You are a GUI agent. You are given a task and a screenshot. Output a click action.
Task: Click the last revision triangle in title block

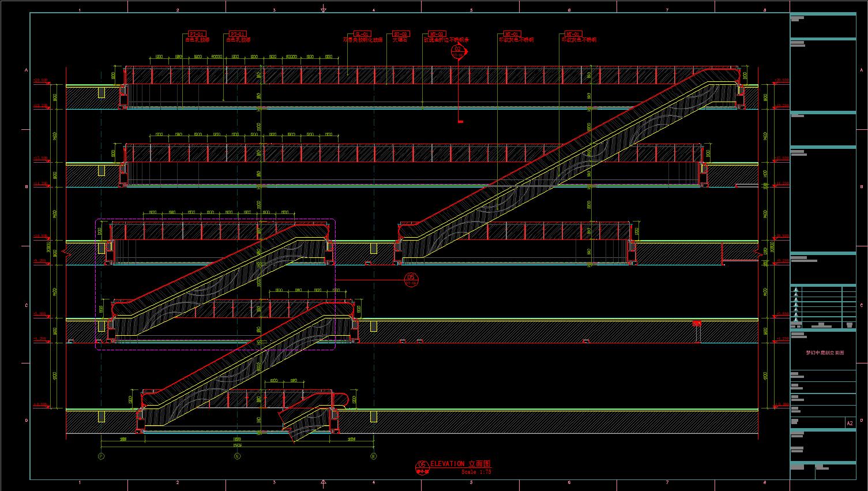(x=796, y=318)
